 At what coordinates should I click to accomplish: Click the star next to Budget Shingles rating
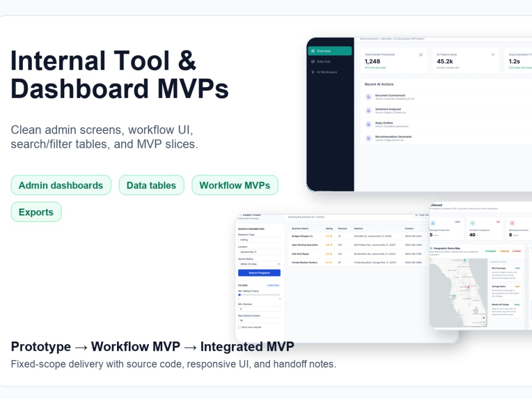[x=331, y=236]
